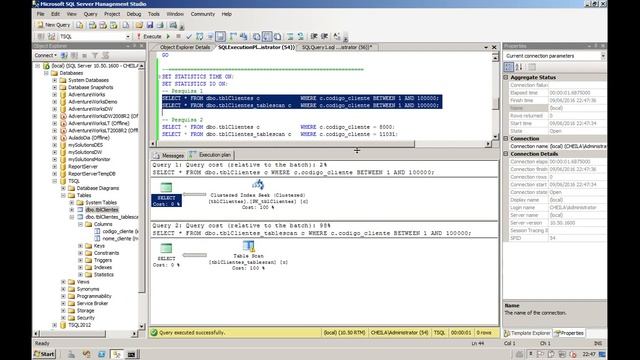This screenshot has width=640, height=360.
Task: Collapse the Connection Details section
Action: pyautogui.click(x=506, y=154)
